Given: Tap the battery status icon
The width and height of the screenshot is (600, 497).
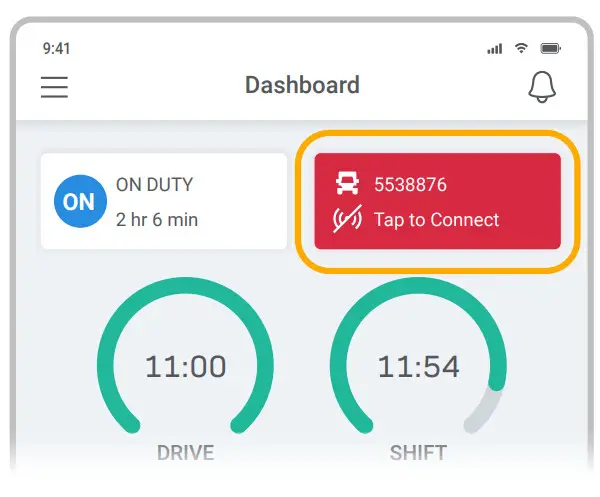Looking at the screenshot, I should pyautogui.click(x=550, y=48).
